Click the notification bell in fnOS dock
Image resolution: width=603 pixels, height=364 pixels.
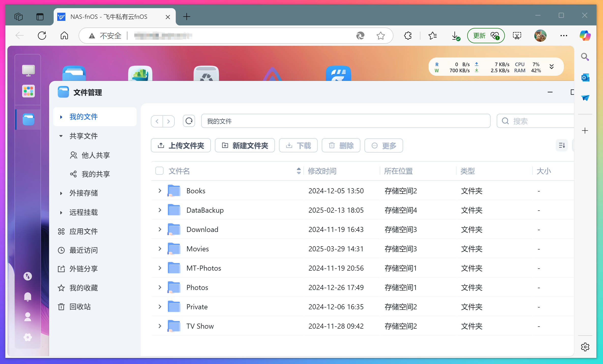[28, 297]
